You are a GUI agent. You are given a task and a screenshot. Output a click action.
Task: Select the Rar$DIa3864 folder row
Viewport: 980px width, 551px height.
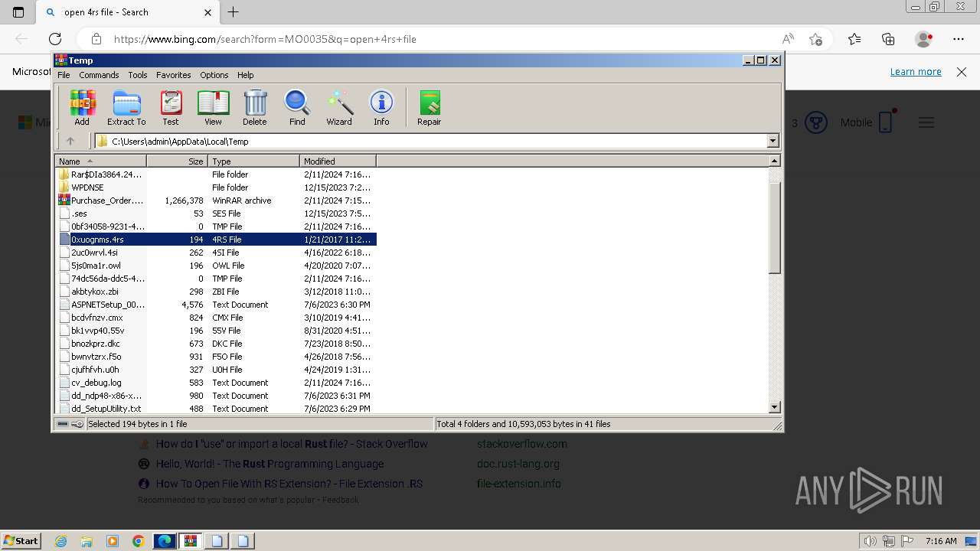tap(214, 174)
